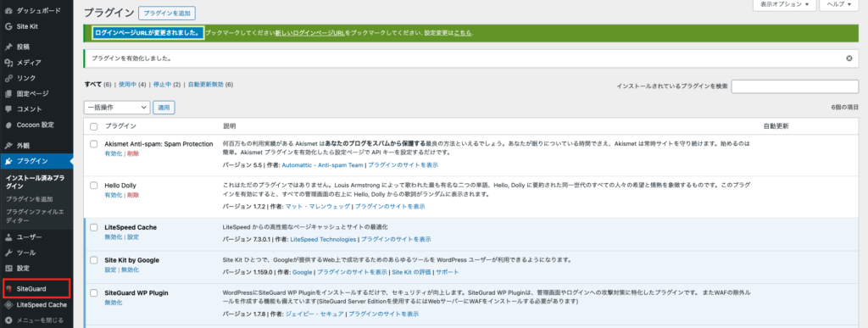The height and width of the screenshot is (328, 868).
Task: Click the 自動更新 column header
Action: coord(776,126)
